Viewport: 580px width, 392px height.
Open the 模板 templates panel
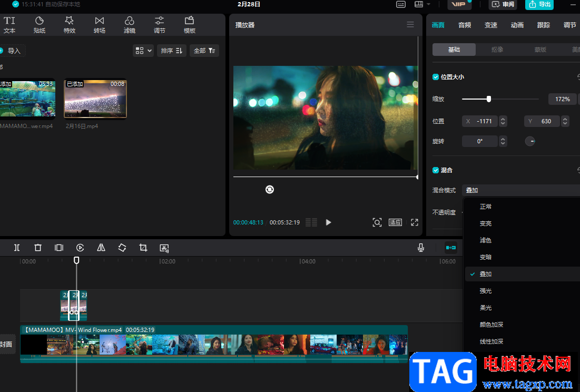point(190,25)
